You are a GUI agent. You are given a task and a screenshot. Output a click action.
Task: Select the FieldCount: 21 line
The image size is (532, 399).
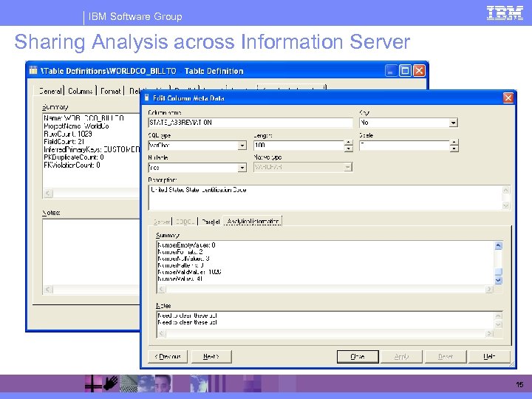coord(64,142)
